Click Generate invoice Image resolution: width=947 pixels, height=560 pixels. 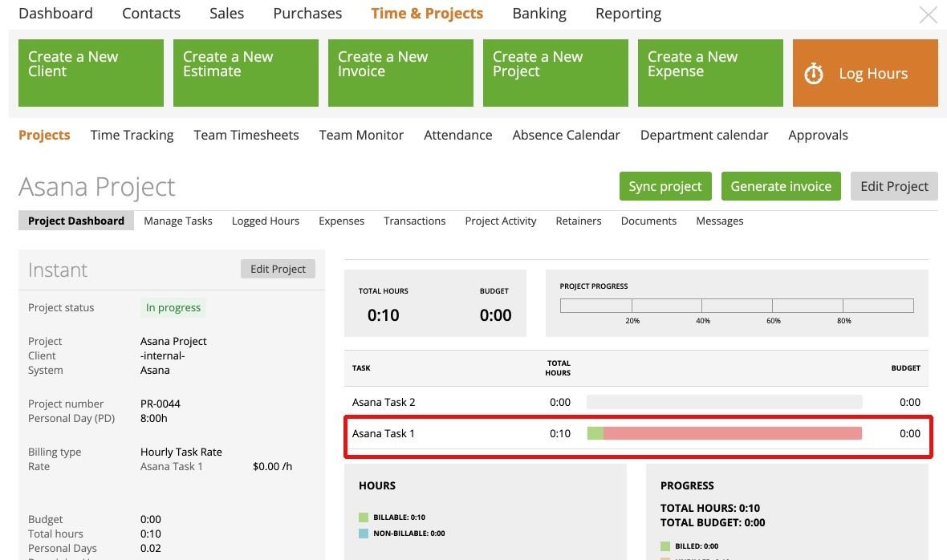781,186
